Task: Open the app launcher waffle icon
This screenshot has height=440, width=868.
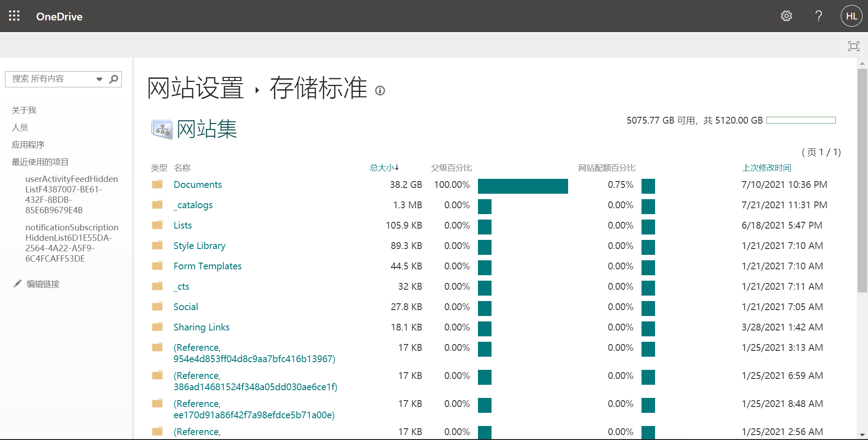Action: [14, 15]
